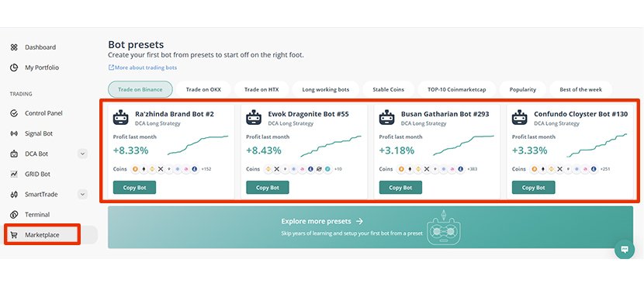This screenshot has width=644, height=287.
Task: Open More about trading bots link
Action: [x=143, y=67]
